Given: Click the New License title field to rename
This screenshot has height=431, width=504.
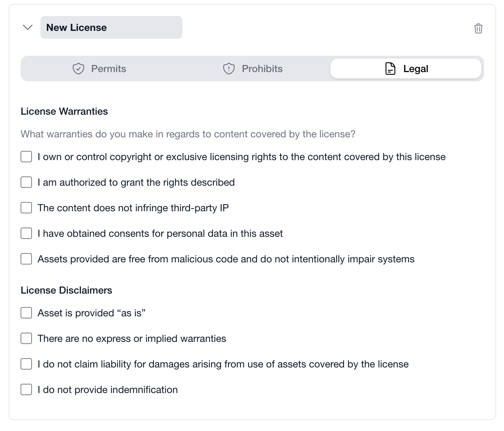Looking at the screenshot, I should coord(111,27).
